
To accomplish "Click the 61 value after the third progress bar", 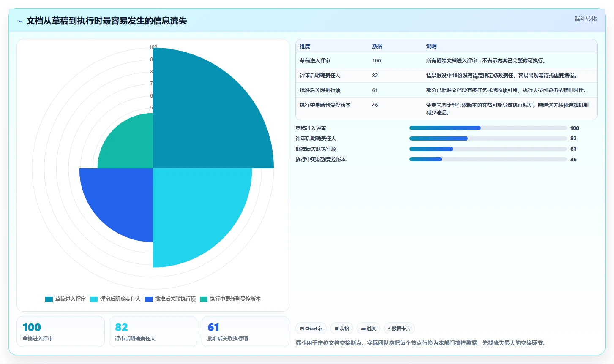I will (573, 149).
